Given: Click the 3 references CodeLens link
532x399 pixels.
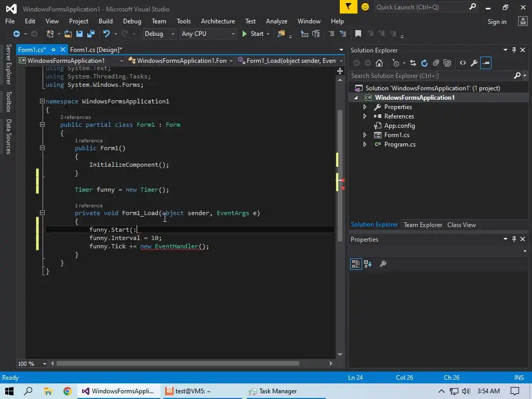Looking at the screenshot, I should pos(75,117).
